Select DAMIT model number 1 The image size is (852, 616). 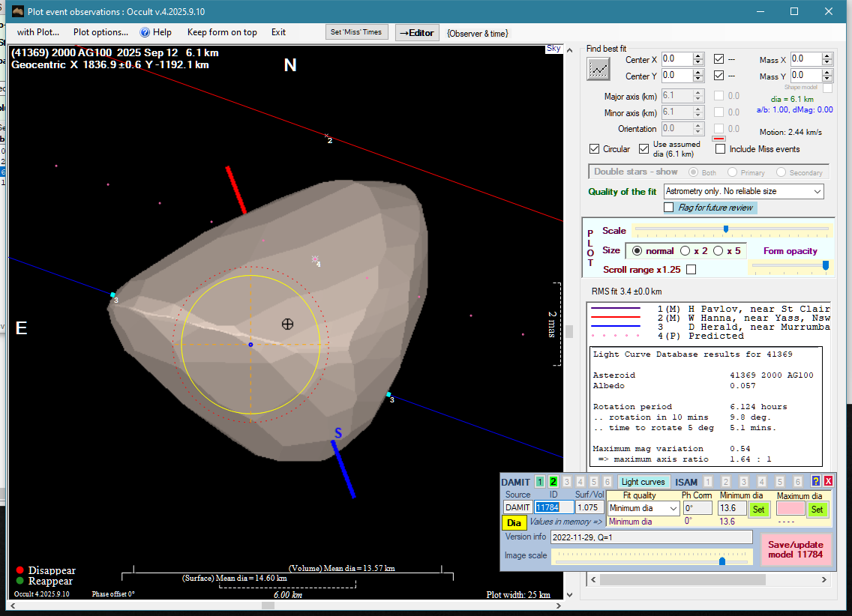pyautogui.click(x=540, y=482)
